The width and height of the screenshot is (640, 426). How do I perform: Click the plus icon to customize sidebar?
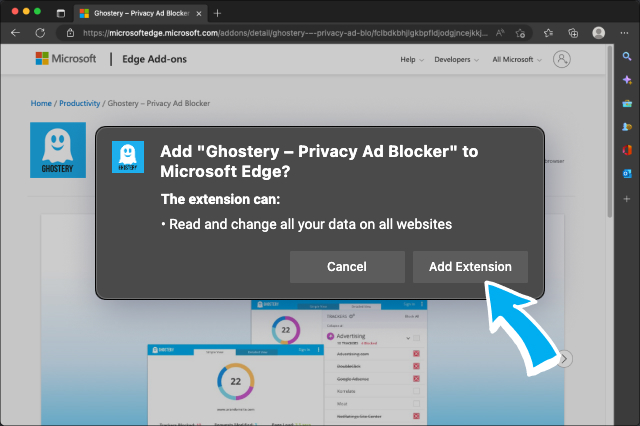pos(626,199)
